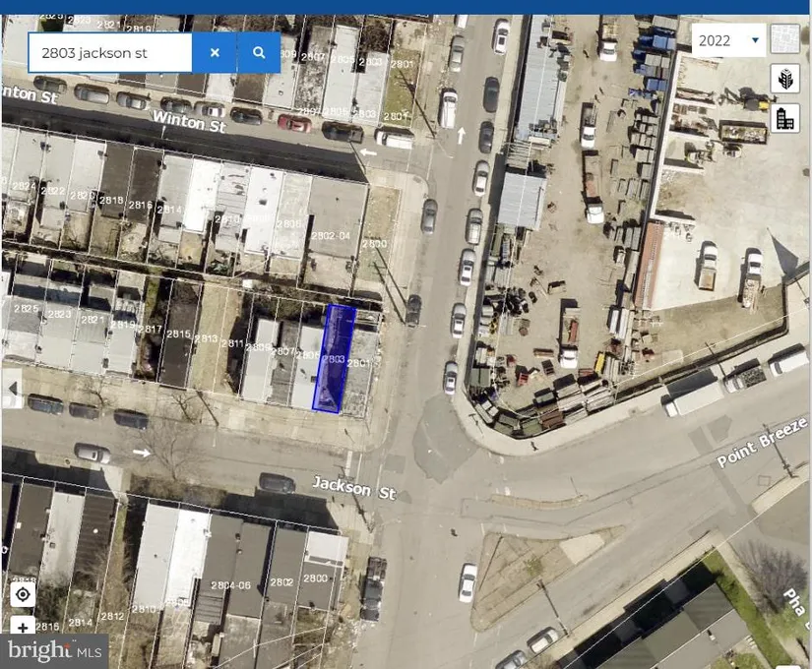Click the locate-me crosshair icon
Viewport: 812px width, 669px height.
(x=23, y=594)
